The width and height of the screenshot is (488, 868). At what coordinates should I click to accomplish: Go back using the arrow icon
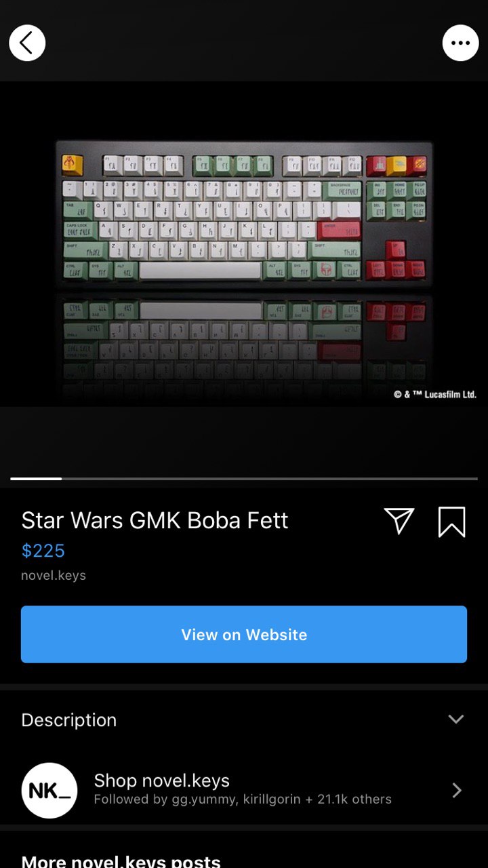[27, 43]
